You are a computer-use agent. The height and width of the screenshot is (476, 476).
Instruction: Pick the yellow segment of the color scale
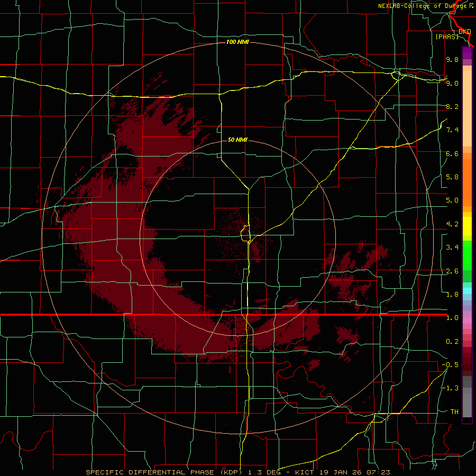(x=467, y=226)
